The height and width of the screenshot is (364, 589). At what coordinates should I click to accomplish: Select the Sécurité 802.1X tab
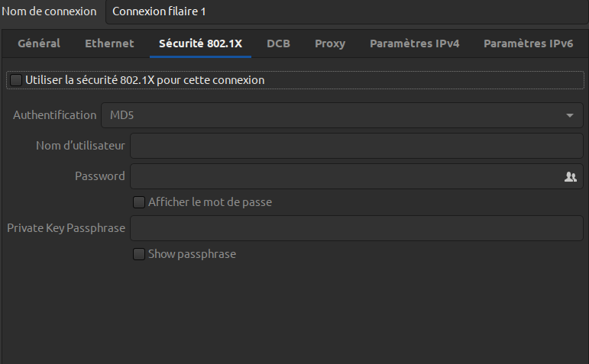point(200,43)
